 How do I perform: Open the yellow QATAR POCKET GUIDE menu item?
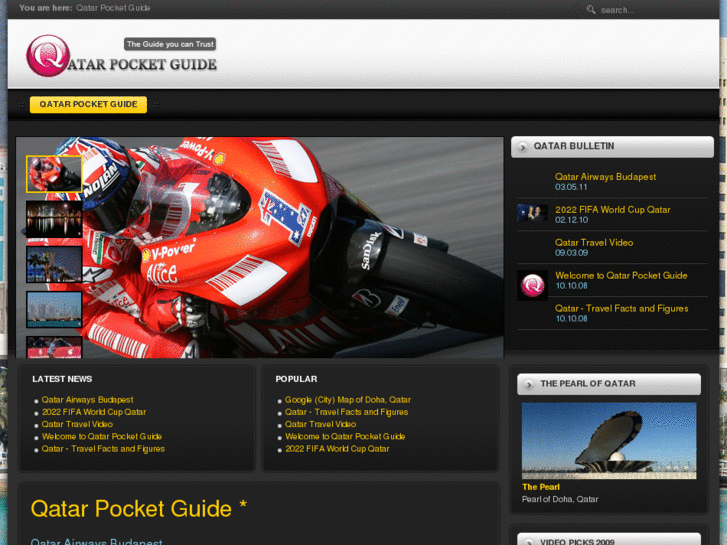(88, 104)
